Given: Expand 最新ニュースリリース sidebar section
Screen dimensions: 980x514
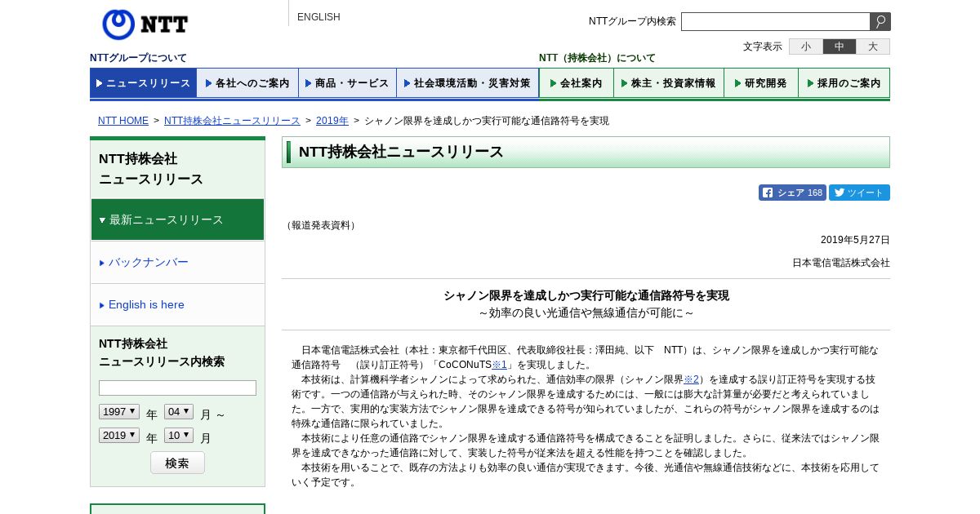Looking at the screenshot, I should pos(177,219).
